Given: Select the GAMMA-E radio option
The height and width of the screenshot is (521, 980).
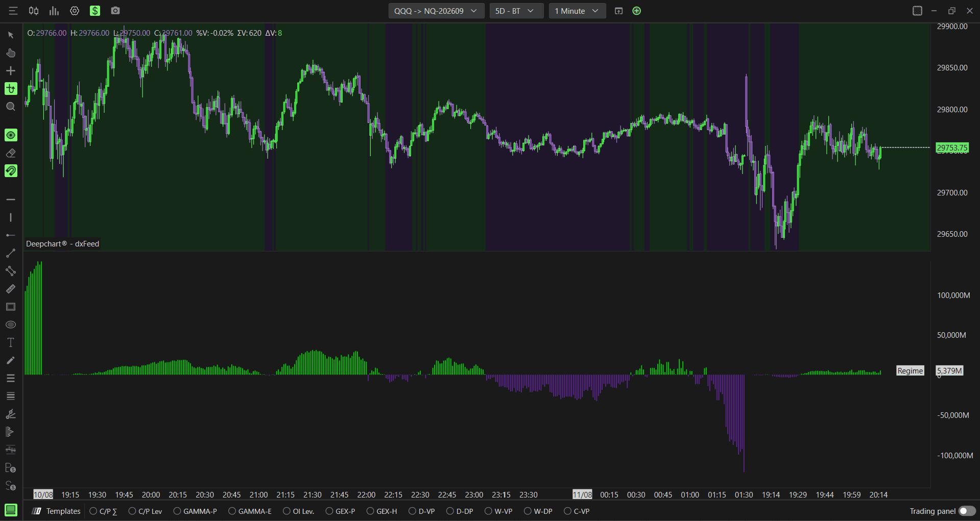Looking at the screenshot, I should point(250,511).
